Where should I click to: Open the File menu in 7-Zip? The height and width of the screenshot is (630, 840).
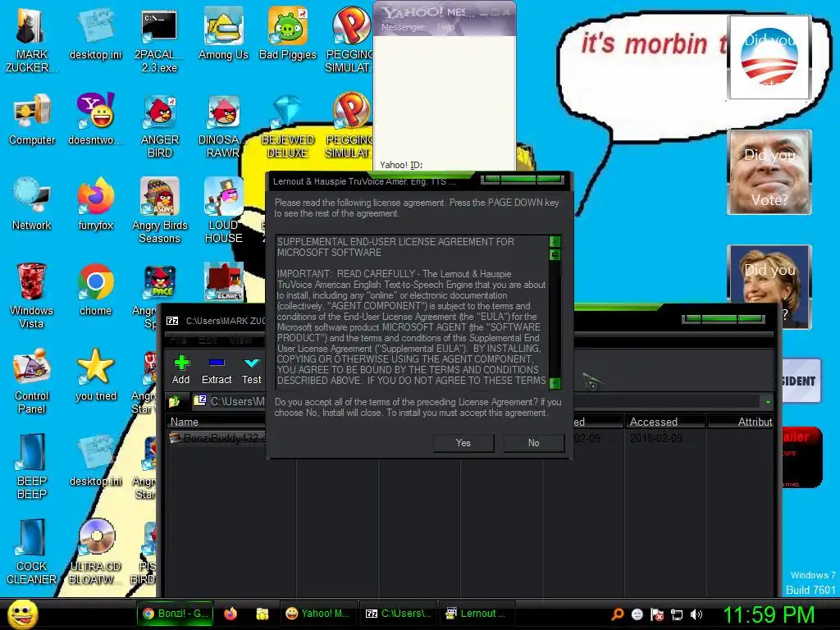click(x=178, y=340)
